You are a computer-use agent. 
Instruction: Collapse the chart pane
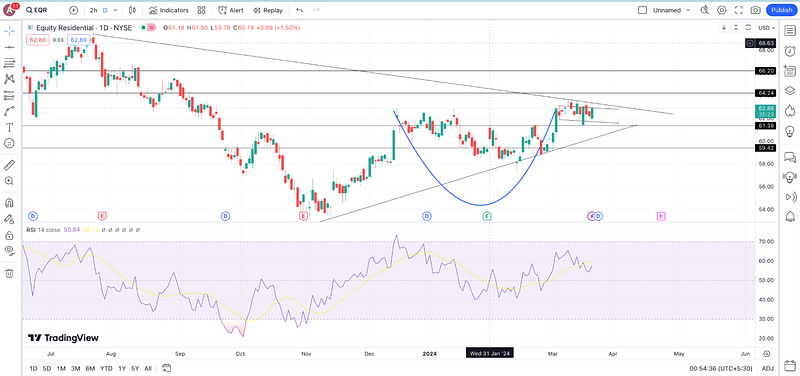coord(736,28)
